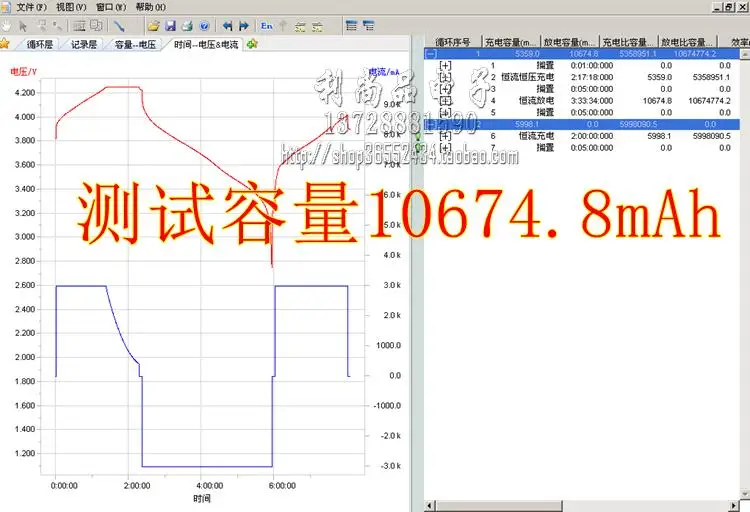Click the greyed cascade windows icon
750x512 pixels.
97,26
